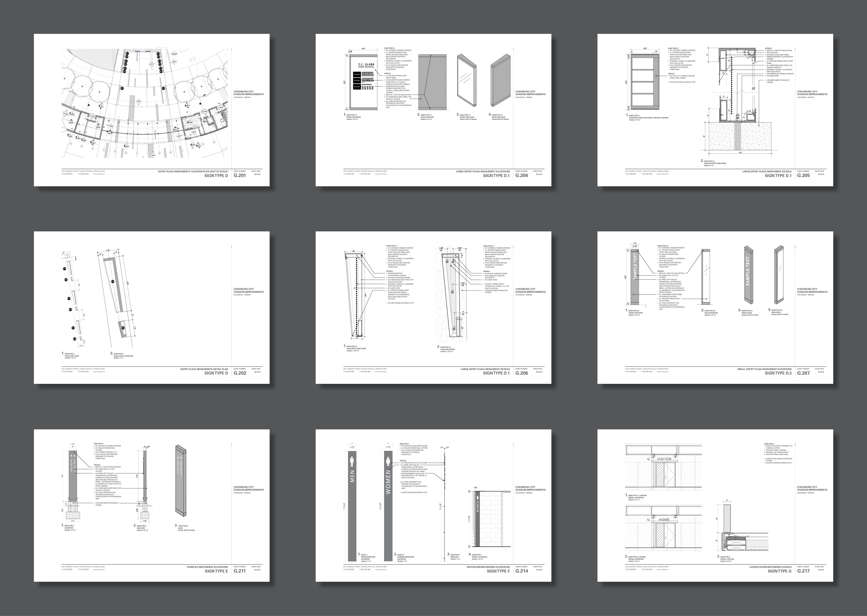This screenshot has height=616, width=867.
Task: Click www.vmdo.com on sheet G.211
Action: coord(99,569)
